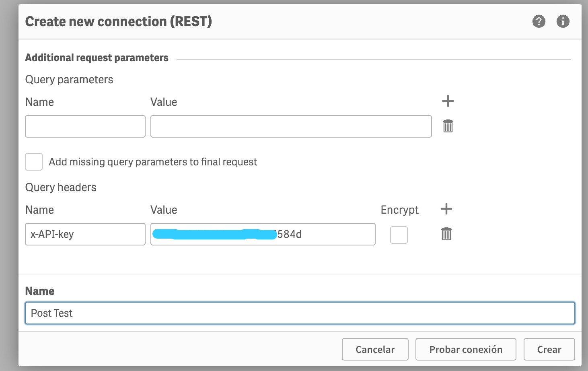
Task: Click the Add missing query parameters label text
Action: pyautogui.click(x=153, y=162)
